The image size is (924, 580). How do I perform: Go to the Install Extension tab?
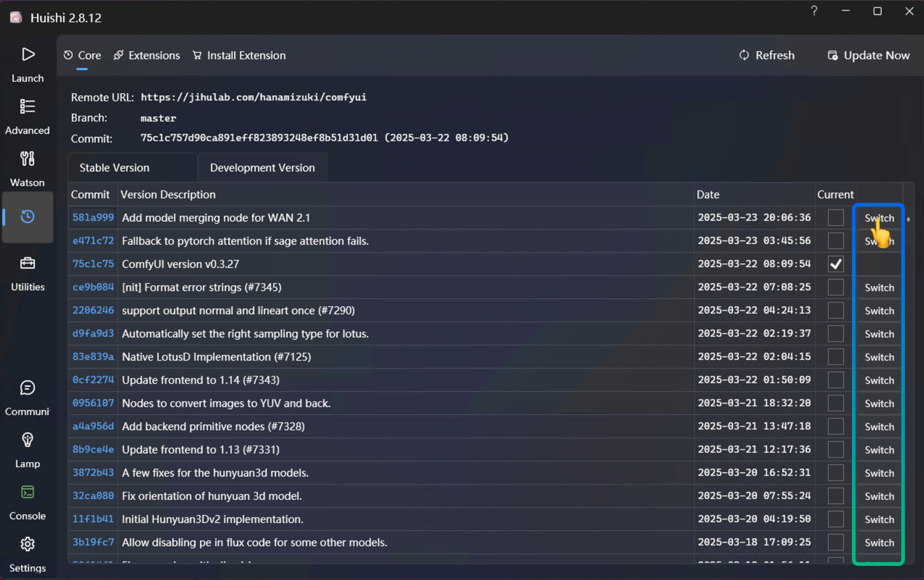click(x=239, y=55)
